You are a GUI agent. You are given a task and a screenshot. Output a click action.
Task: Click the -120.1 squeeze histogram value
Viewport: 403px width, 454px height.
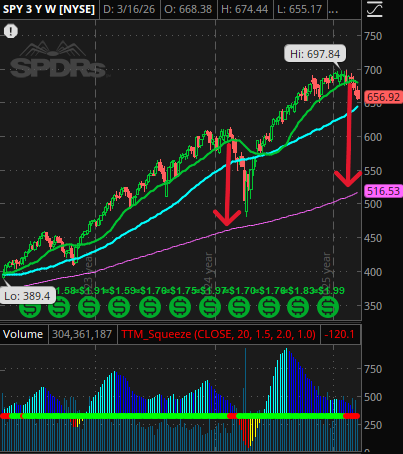(339, 334)
